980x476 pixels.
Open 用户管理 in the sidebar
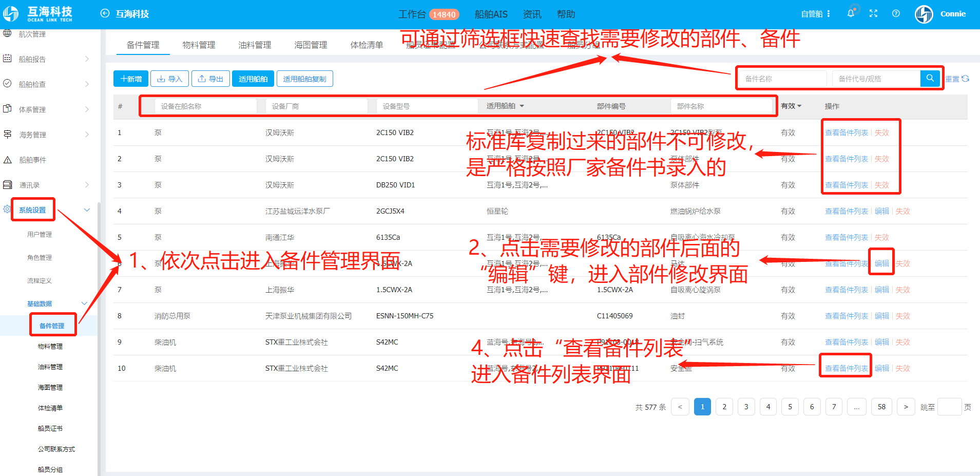click(x=40, y=234)
